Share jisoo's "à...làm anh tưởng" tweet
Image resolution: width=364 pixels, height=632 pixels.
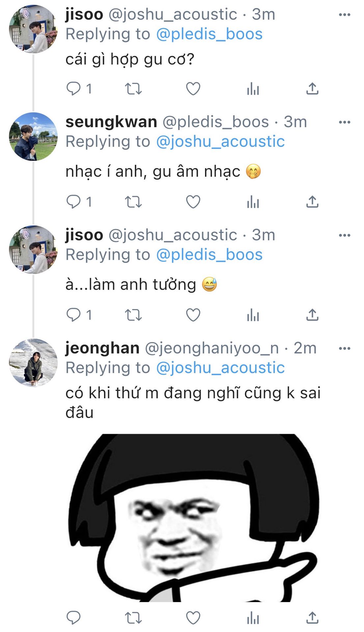pos(312,315)
